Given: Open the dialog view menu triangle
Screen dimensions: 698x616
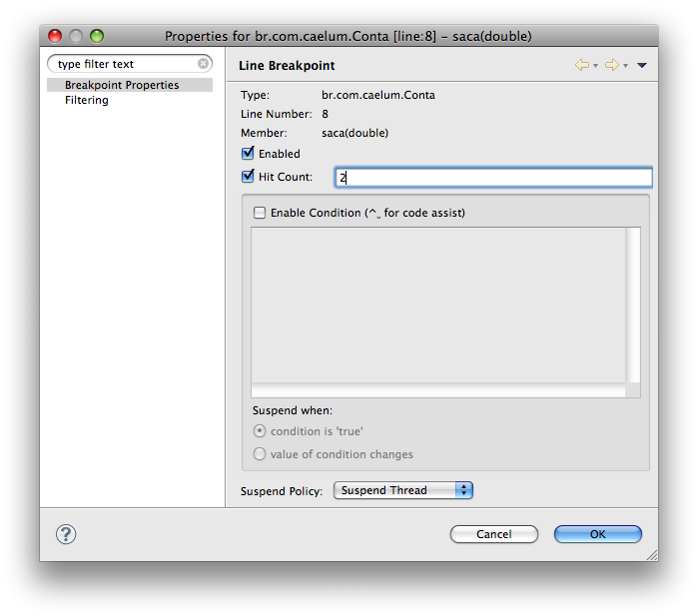Looking at the screenshot, I should tap(642, 65).
